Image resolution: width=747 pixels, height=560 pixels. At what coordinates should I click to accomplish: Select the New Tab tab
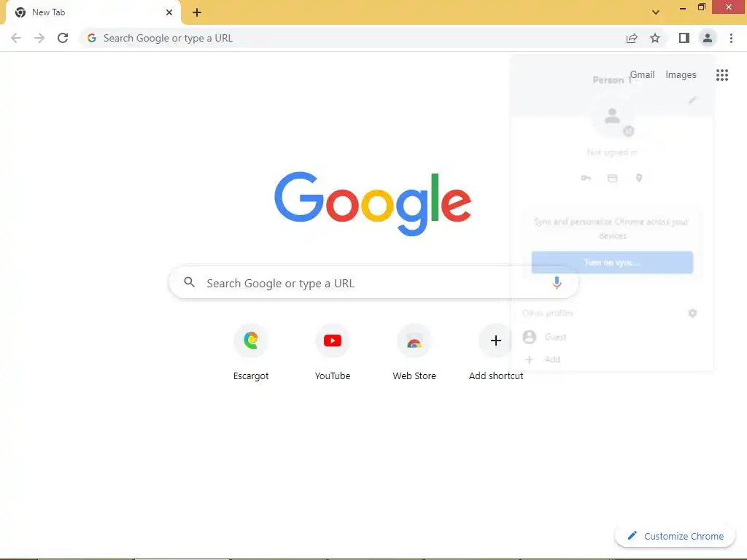point(93,12)
